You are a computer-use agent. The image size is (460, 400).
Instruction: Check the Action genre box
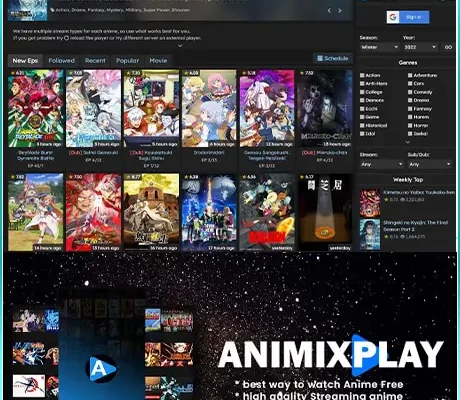pos(362,75)
